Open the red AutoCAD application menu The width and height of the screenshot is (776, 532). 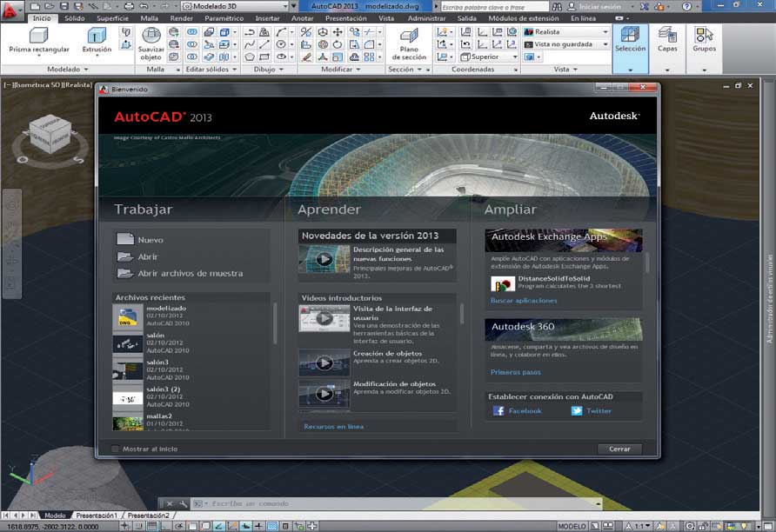point(11,11)
